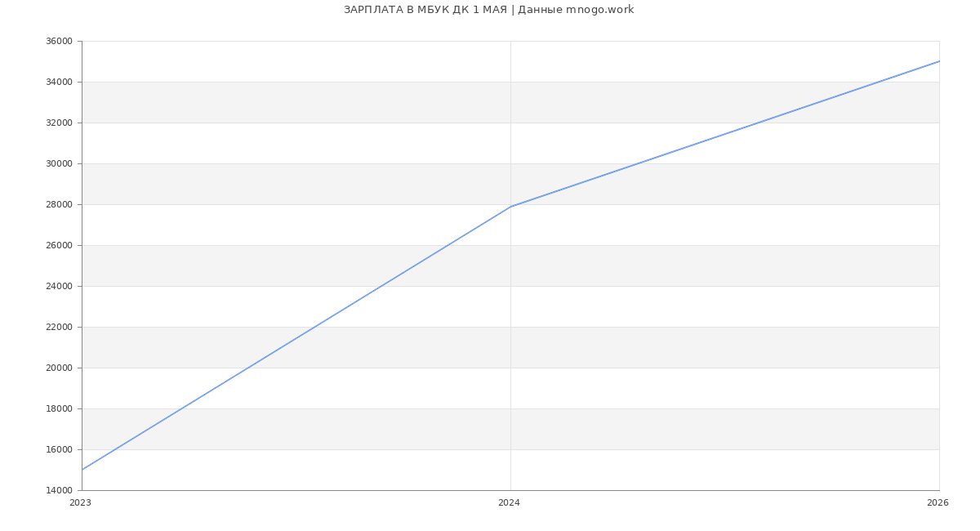
Task: Click the 24000 y-axis label
Action: 59,287
